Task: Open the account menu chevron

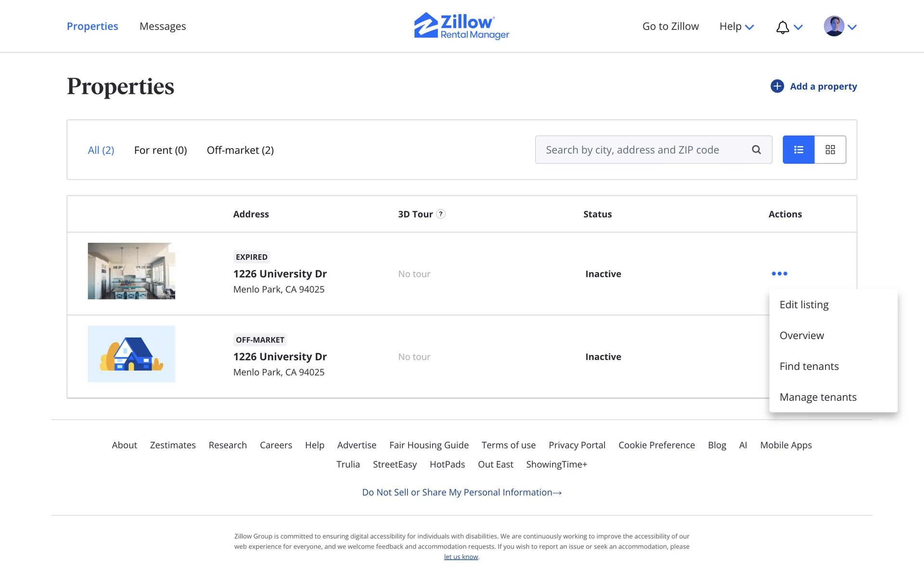Action: click(852, 27)
